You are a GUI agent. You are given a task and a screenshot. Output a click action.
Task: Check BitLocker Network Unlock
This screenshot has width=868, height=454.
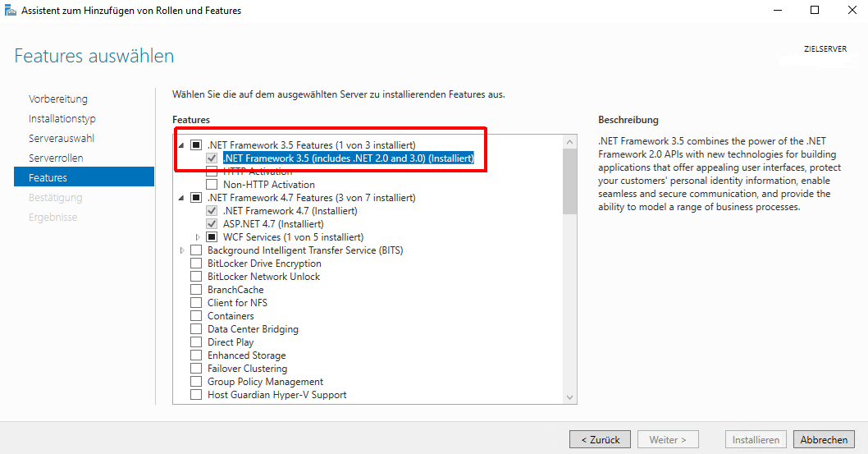click(196, 277)
